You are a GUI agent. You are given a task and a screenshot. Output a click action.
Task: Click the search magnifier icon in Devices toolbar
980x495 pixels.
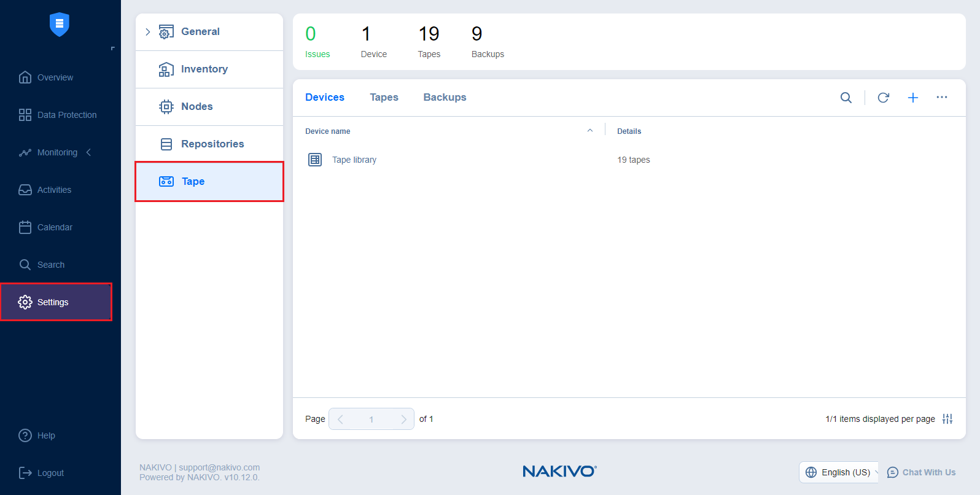coord(846,98)
